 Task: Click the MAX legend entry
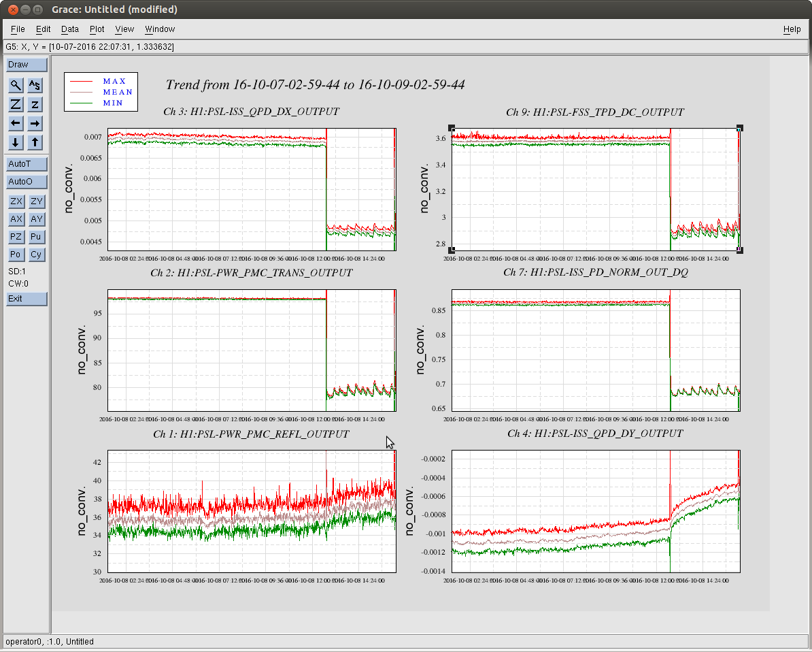(114, 82)
